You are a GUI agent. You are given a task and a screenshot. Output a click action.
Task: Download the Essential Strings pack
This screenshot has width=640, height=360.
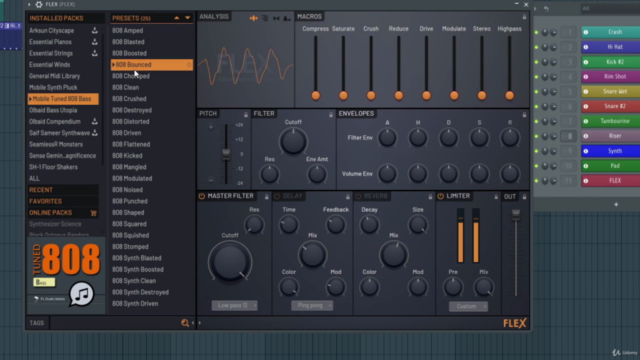(x=94, y=53)
